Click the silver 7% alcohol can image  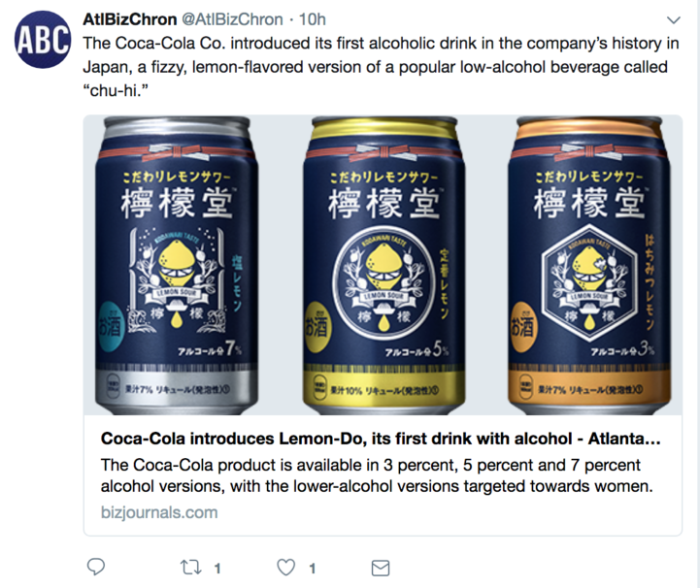point(177,266)
